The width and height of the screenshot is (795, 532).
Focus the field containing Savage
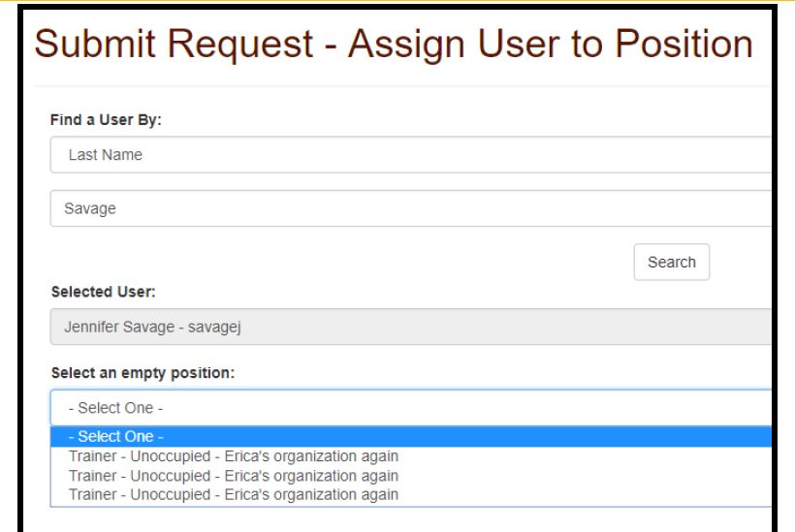(x=411, y=208)
